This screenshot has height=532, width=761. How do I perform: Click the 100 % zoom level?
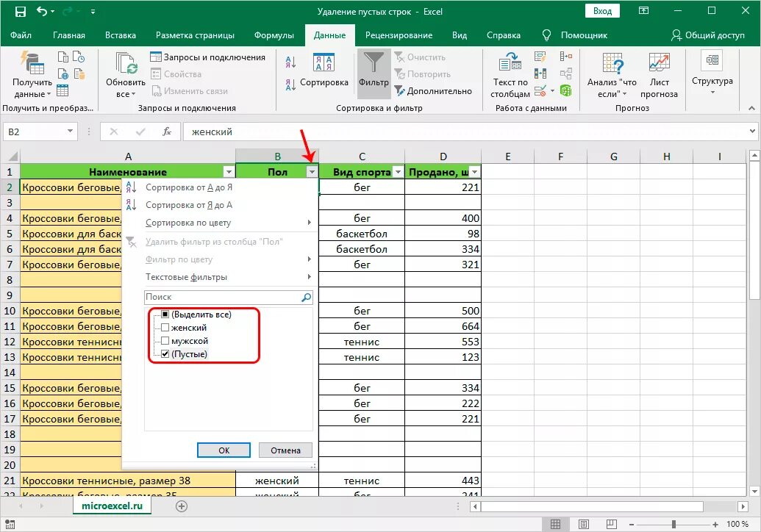[x=737, y=524]
